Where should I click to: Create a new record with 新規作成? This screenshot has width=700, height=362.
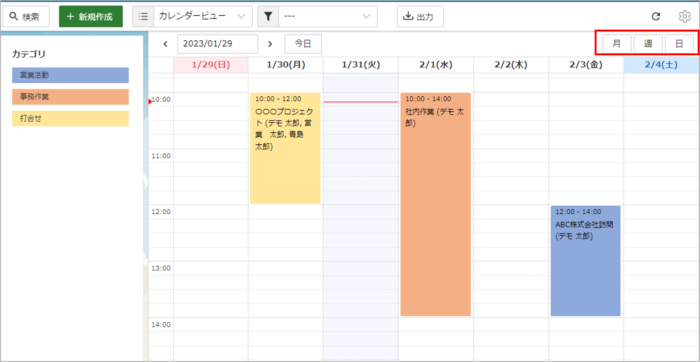tap(91, 17)
